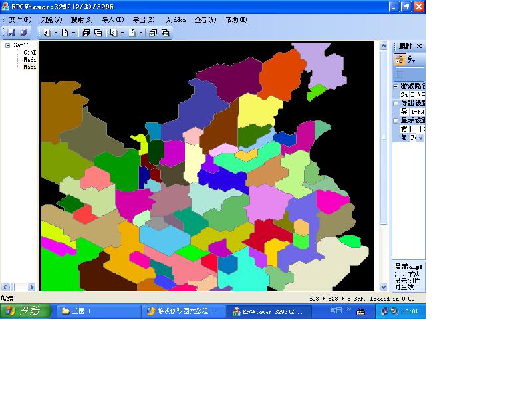This screenshot has height=399, width=532.
Task: Click the image view scroll-down arrow
Action: (x=384, y=287)
